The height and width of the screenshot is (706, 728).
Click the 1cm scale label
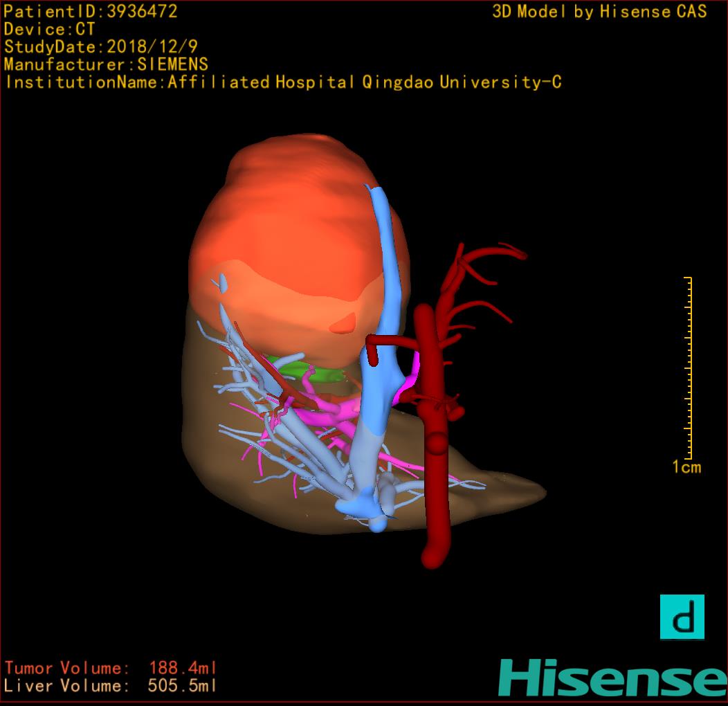click(686, 467)
